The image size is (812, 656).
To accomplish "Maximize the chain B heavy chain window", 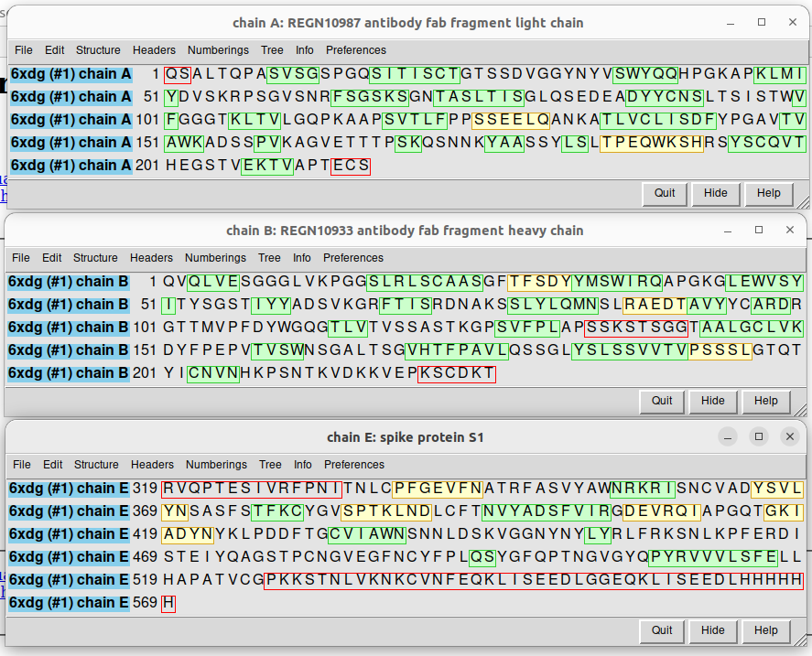I will pos(759,231).
